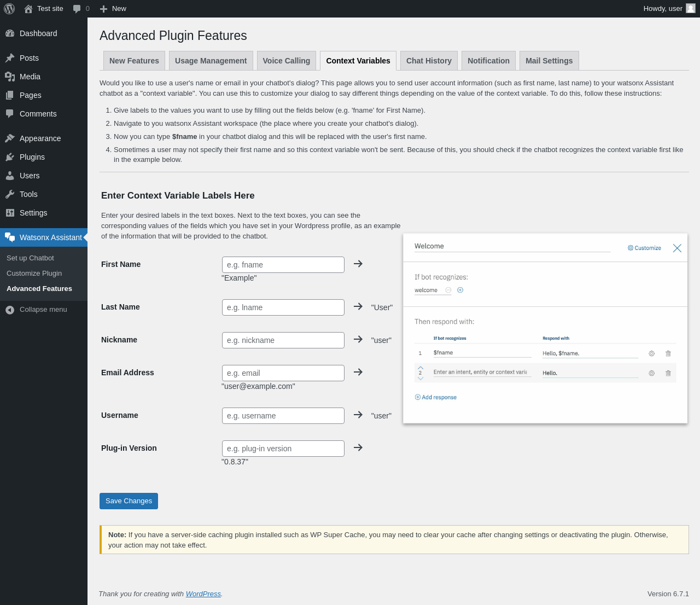Open the WordPress logo menu
This screenshot has height=605, width=700.
point(9,9)
